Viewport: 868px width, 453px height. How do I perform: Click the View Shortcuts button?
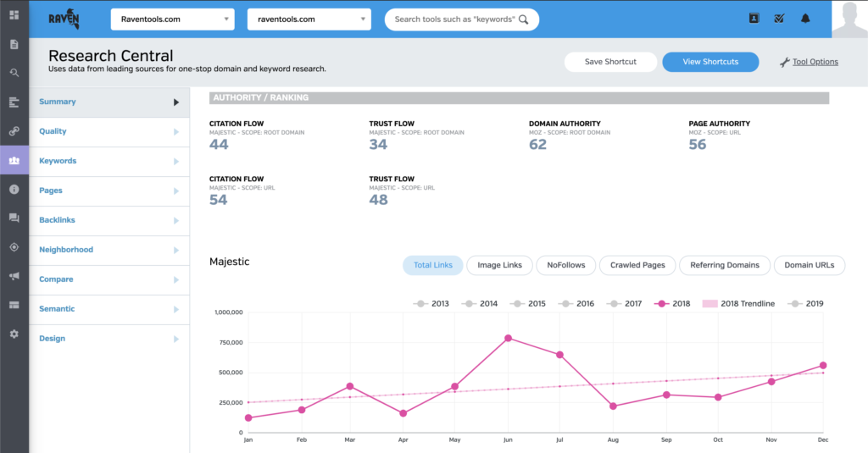(710, 62)
